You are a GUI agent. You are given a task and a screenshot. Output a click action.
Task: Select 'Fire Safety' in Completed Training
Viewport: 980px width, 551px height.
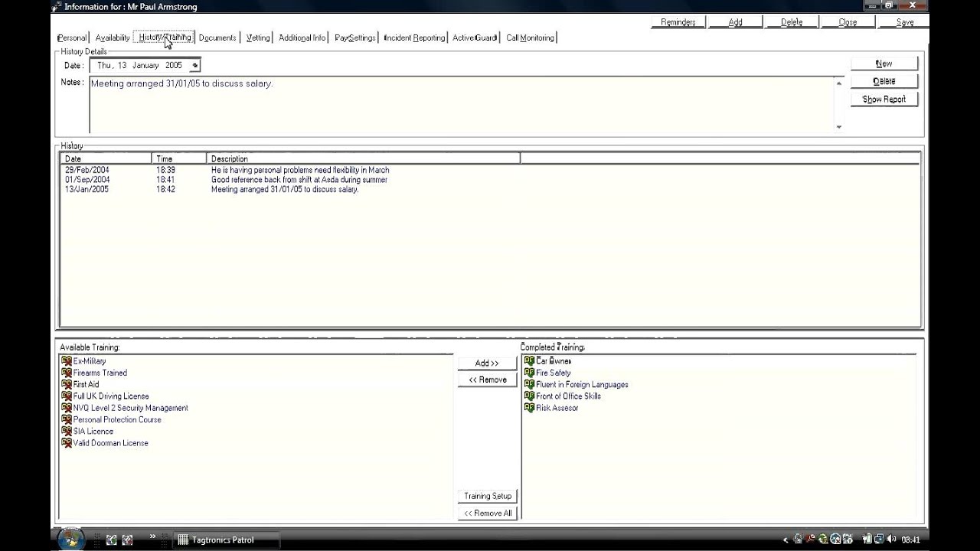click(554, 373)
